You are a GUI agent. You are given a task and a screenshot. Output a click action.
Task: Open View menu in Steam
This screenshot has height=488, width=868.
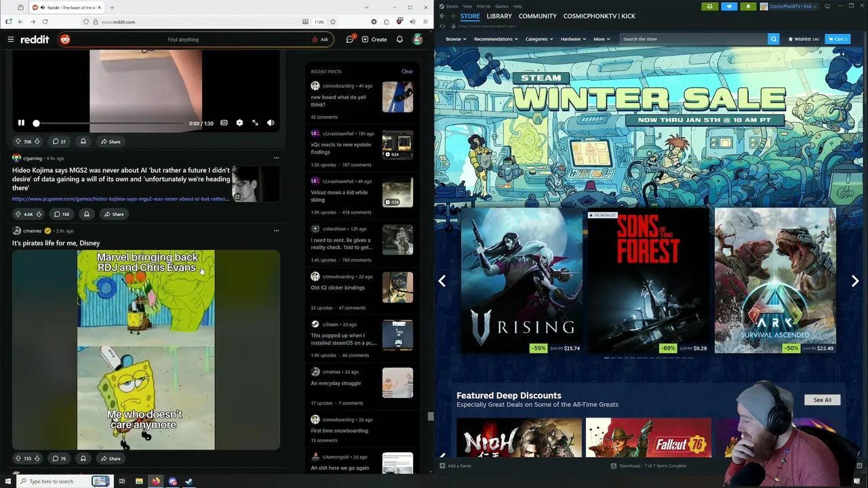coord(467,6)
